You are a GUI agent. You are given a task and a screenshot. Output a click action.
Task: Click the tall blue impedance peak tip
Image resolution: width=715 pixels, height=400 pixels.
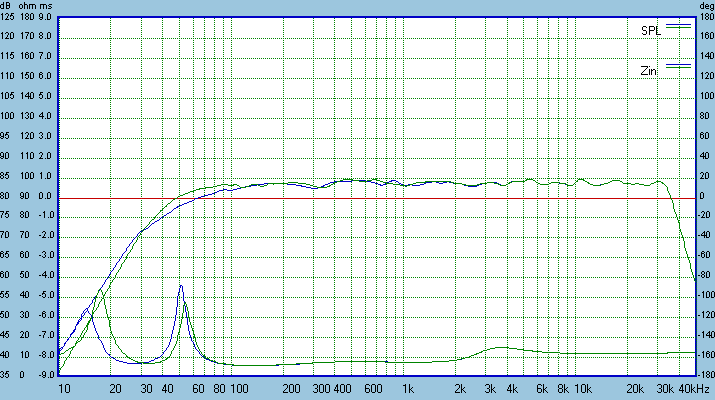pos(181,286)
